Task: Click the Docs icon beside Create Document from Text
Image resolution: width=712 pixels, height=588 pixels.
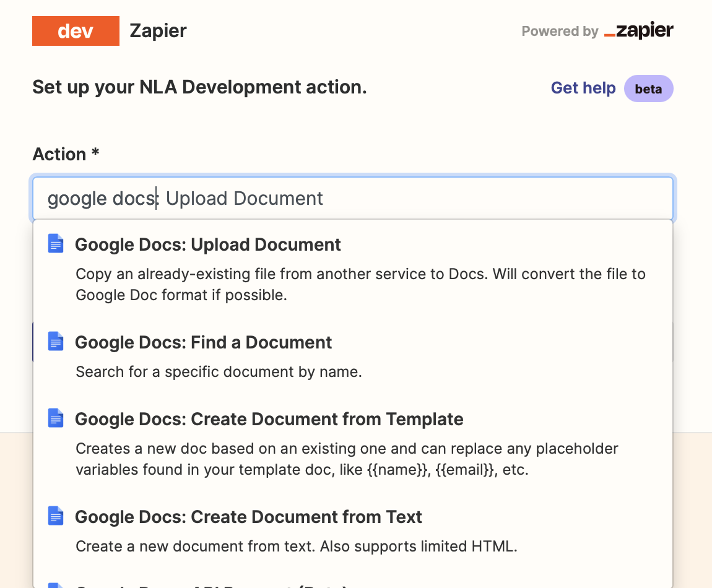Action: (56, 516)
